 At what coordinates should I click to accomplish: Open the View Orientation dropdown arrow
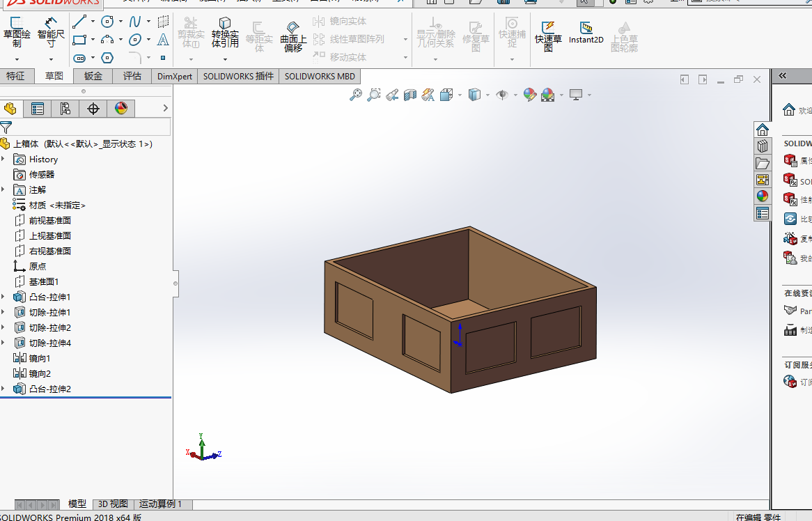click(x=460, y=95)
